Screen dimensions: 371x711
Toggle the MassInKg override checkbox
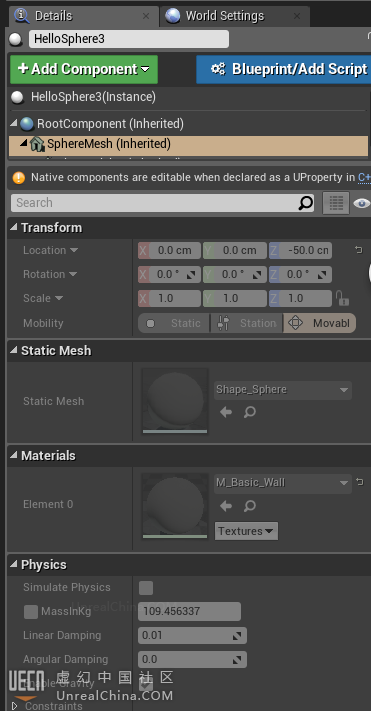pos(31,612)
